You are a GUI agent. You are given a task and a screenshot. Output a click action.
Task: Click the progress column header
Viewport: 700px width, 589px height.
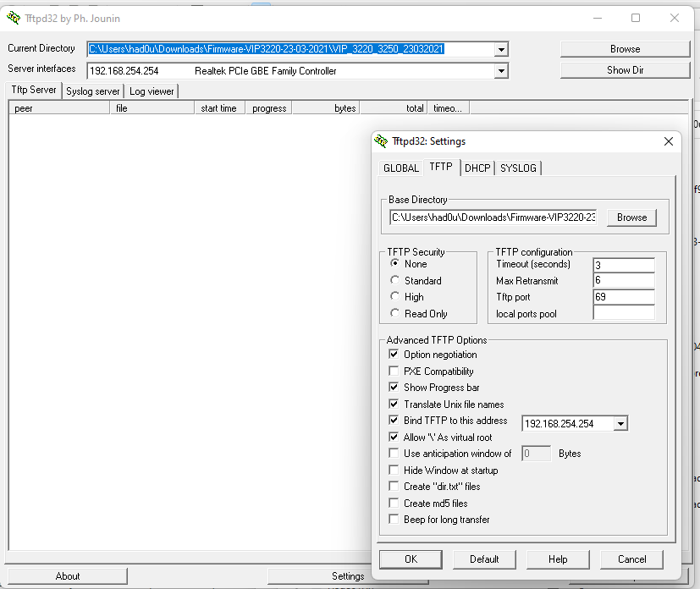pyautogui.click(x=269, y=108)
